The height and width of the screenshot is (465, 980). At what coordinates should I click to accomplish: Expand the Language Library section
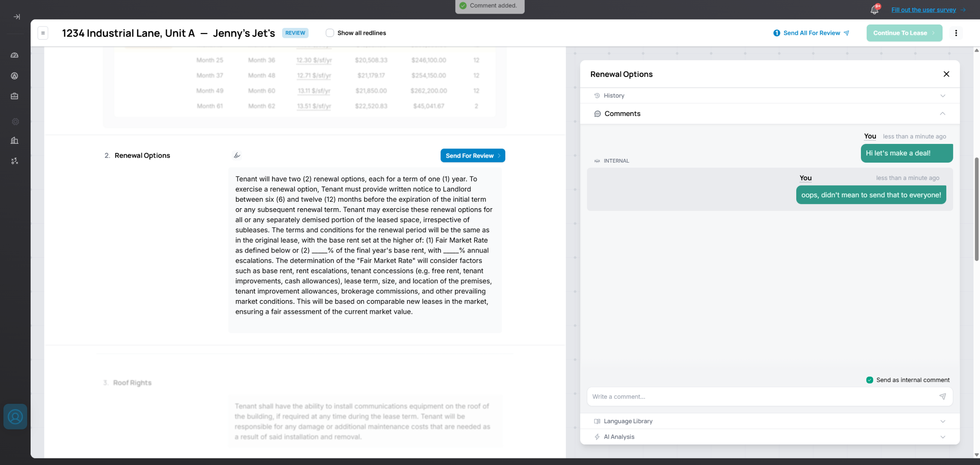click(x=769, y=421)
